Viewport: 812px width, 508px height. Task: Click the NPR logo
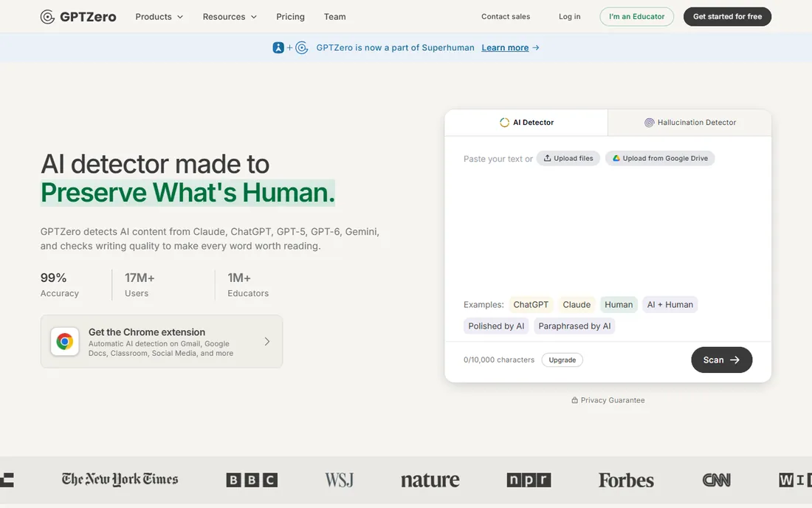pyautogui.click(x=529, y=480)
